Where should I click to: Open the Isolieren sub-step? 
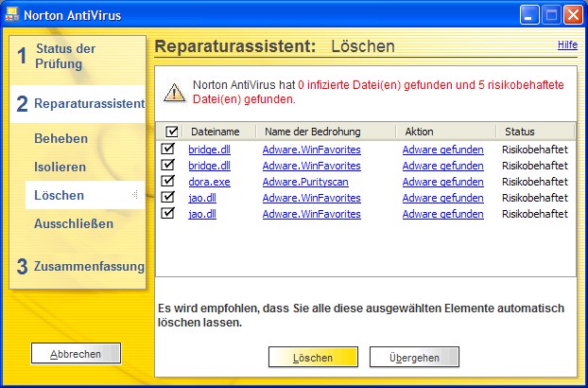60,167
